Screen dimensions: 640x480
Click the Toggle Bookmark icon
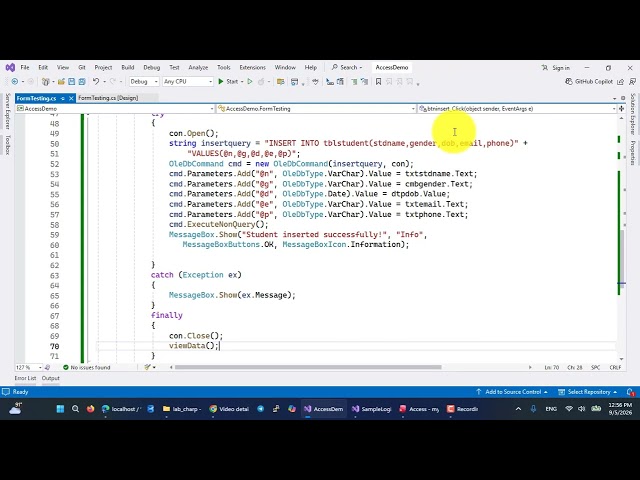[x=378, y=82]
